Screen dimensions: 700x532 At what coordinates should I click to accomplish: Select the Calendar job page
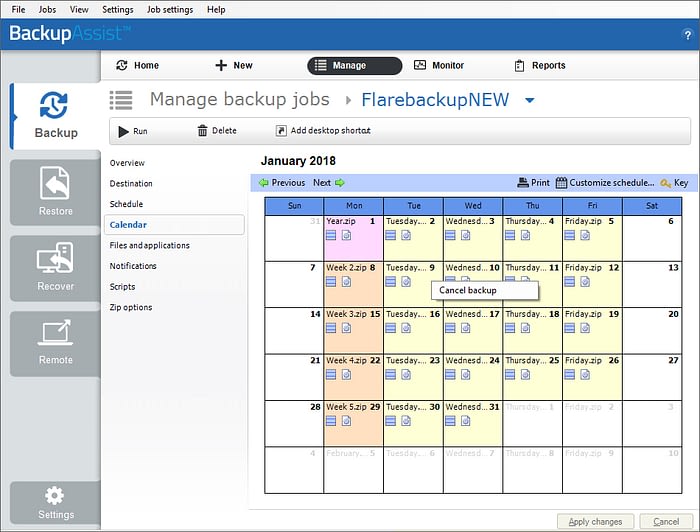coord(174,224)
